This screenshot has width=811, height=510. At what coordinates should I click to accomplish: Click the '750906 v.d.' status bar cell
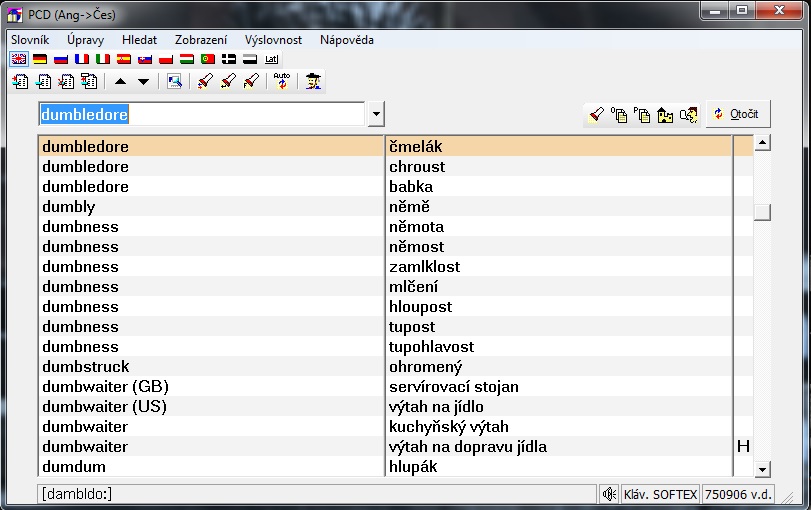coord(738,494)
